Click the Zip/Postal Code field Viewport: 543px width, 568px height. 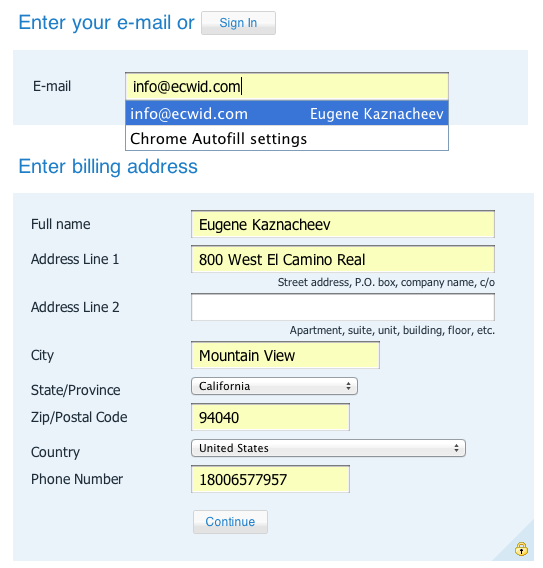coord(270,417)
